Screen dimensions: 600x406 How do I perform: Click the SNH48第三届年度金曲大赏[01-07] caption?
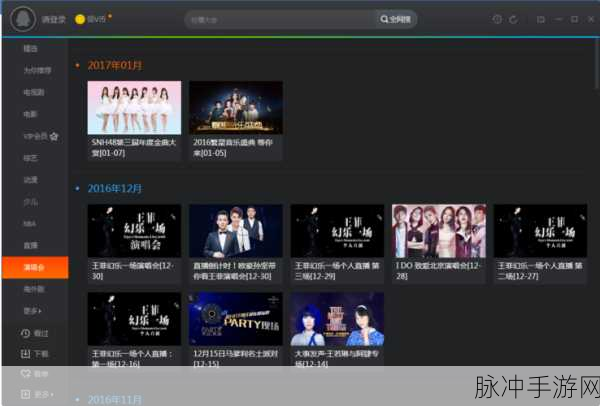coord(134,148)
